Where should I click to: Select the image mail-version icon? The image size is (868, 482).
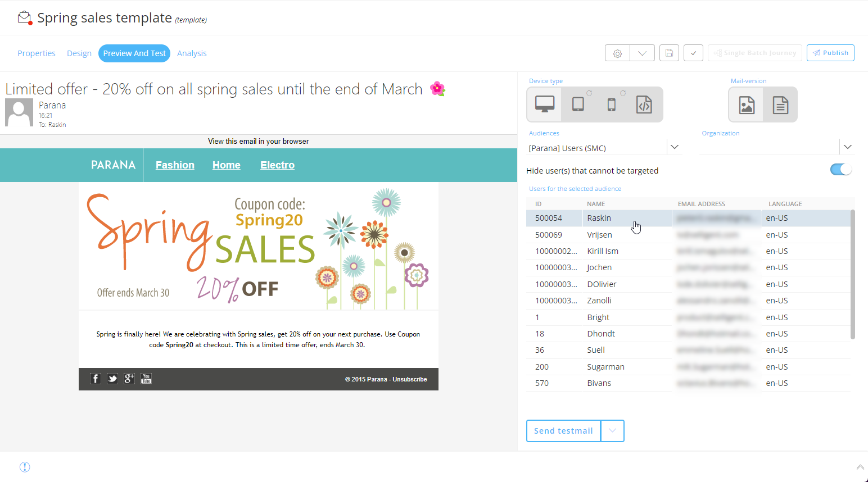(747, 105)
